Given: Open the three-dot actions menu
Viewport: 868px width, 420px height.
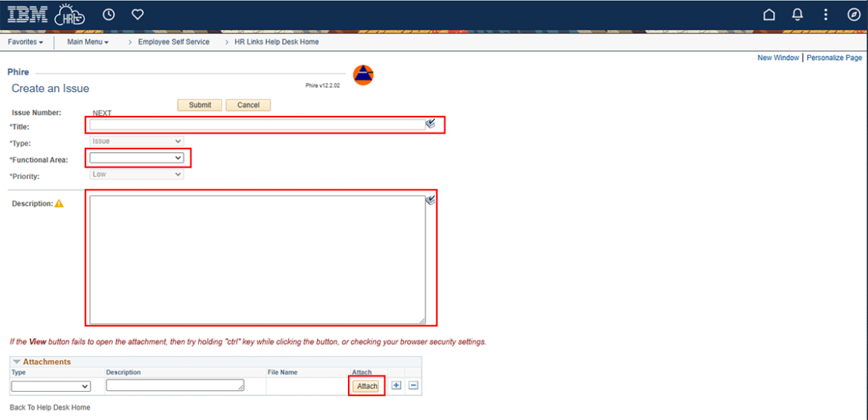Looking at the screenshot, I should click(x=826, y=15).
